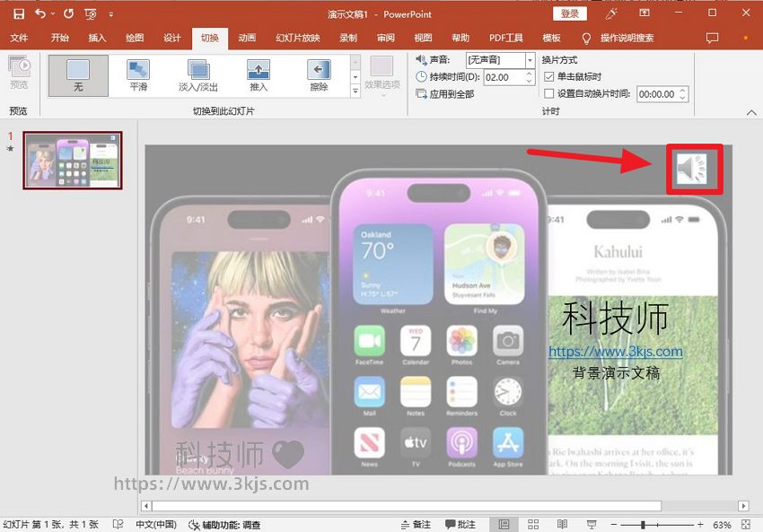Select the 科技师 title text on slide
This screenshot has height=532, width=763.
pyautogui.click(x=616, y=318)
